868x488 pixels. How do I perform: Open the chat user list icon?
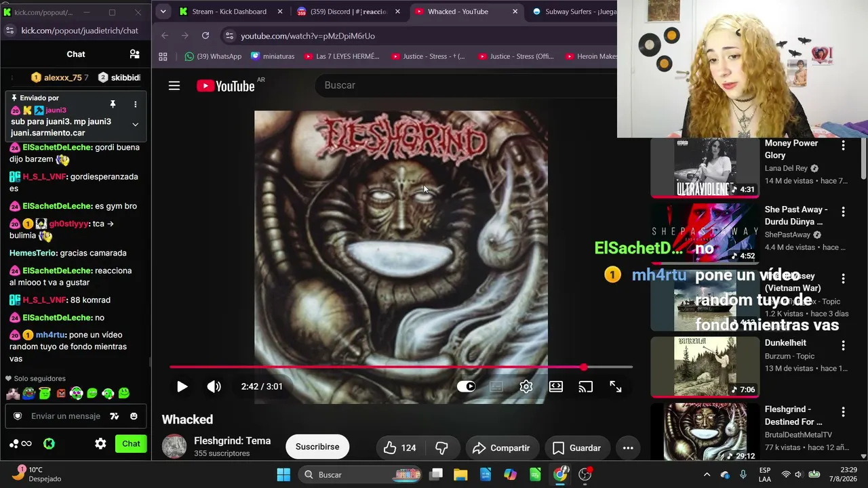pos(134,54)
